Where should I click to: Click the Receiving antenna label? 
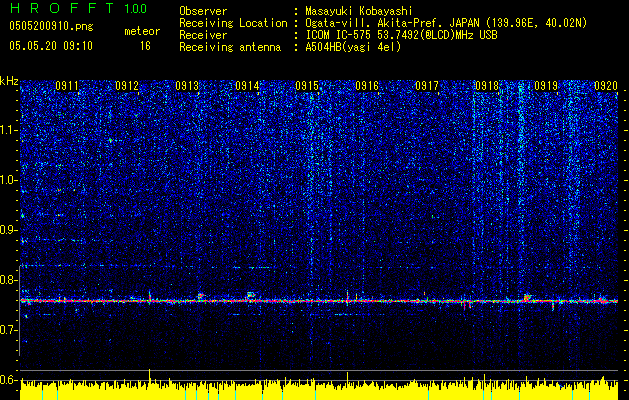click(x=230, y=47)
